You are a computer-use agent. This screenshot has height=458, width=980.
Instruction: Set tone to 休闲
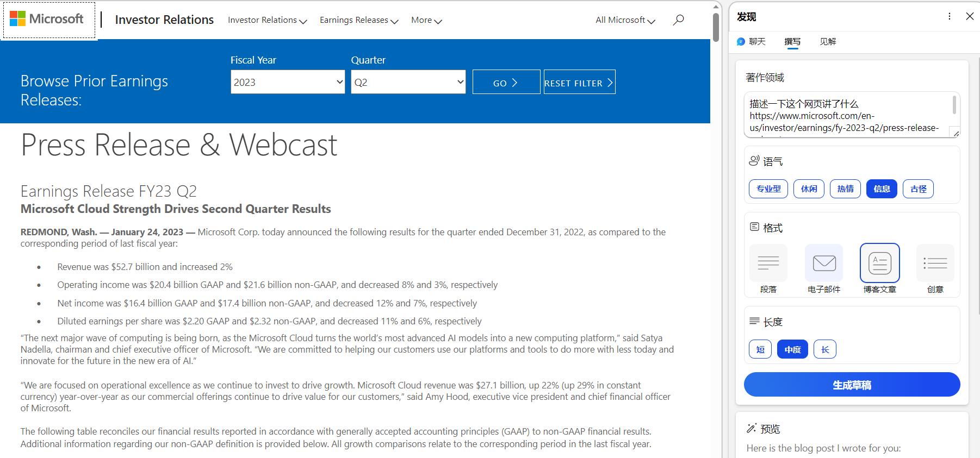[809, 189]
